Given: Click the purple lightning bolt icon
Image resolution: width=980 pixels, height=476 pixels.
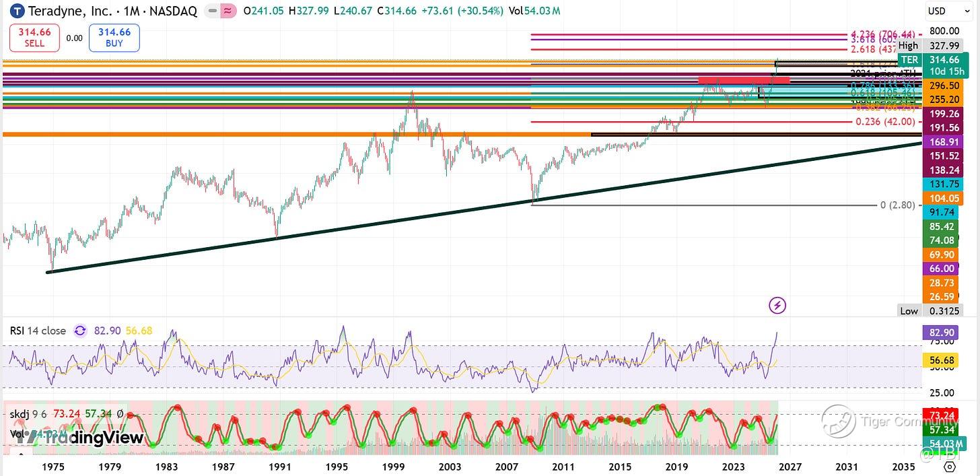Looking at the screenshot, I should pyautogui.click(x=777, y=306).
